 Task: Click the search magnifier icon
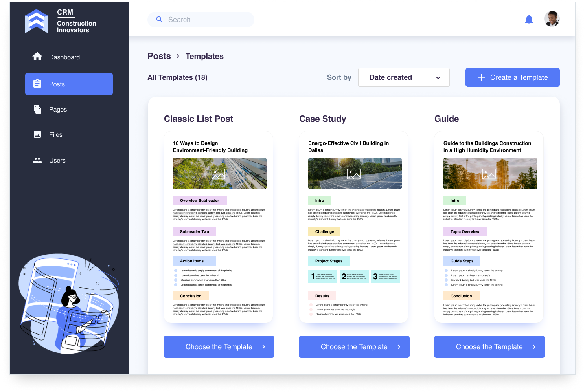click(x=159, y=20)
